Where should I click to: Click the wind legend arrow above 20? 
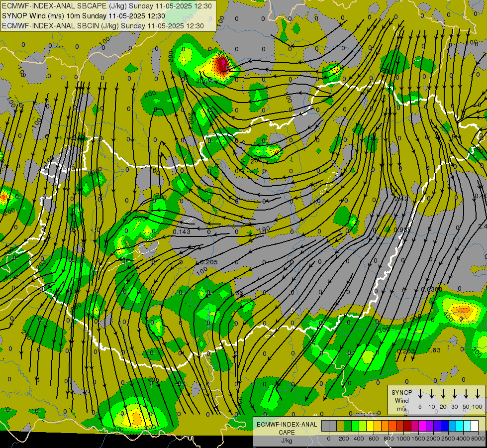(x=443, y=394)
